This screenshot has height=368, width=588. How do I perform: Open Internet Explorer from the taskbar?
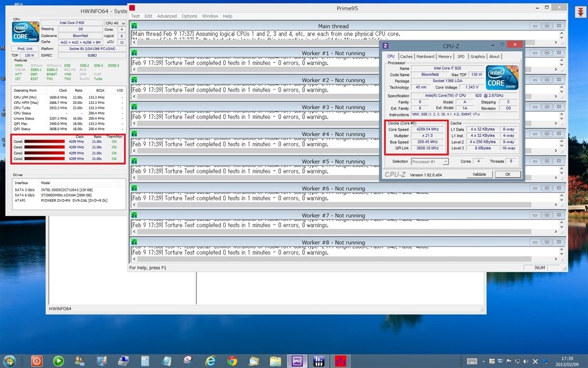210,361
